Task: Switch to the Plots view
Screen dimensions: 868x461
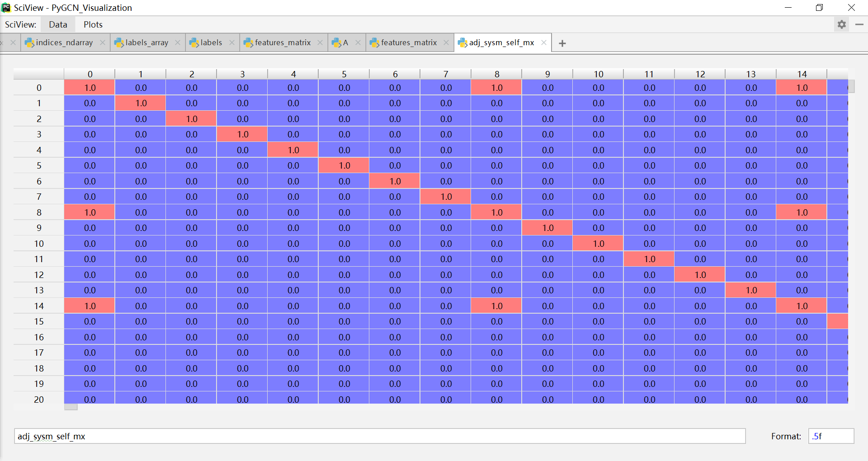Action: pos(93,24)
